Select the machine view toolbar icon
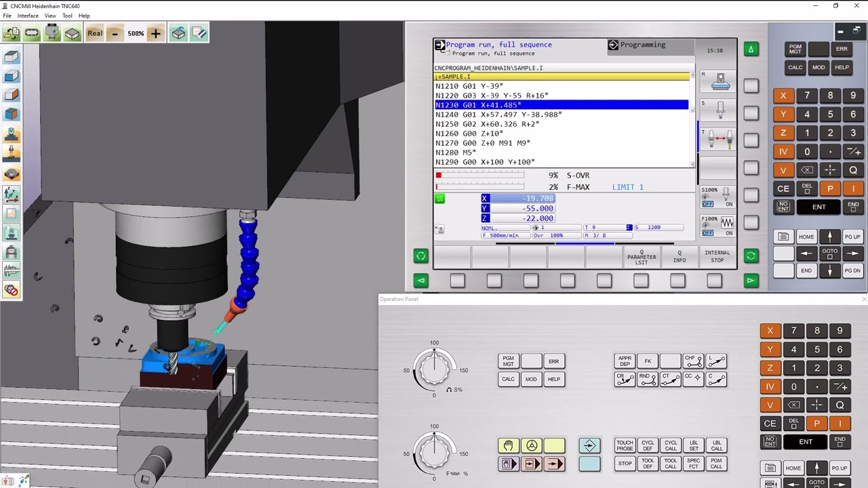 coord(52,33)
